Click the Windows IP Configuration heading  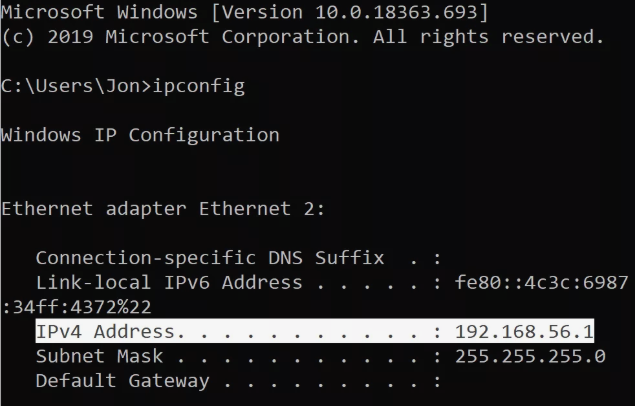pyautogui.click(x=140, y=135)
